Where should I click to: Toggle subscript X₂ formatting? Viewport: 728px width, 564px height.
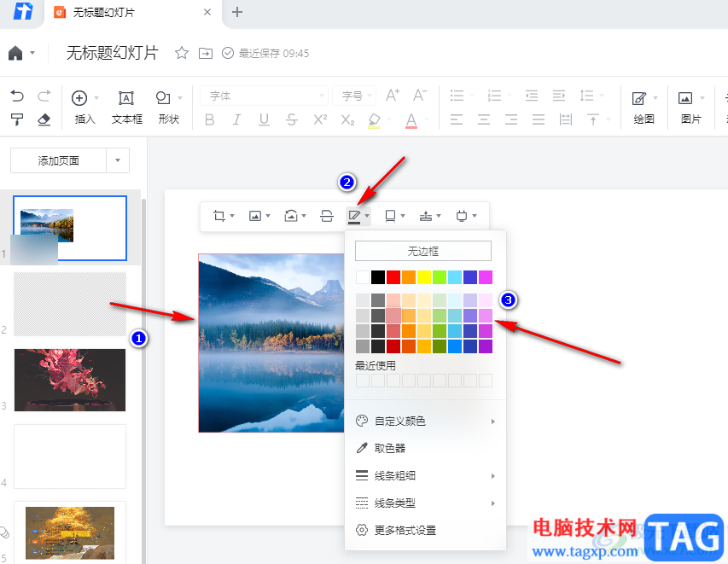[347, 120]
